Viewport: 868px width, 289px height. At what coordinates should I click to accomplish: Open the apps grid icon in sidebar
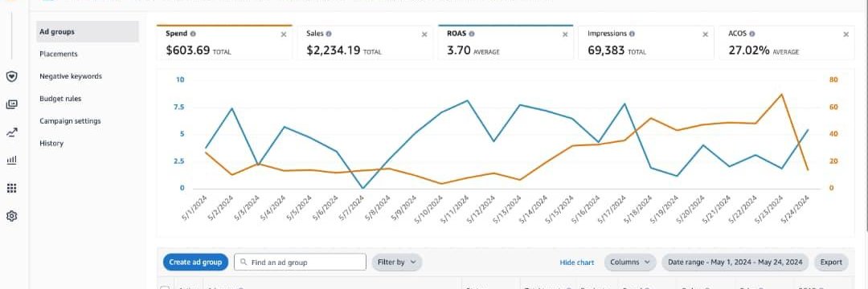(11, 189)
